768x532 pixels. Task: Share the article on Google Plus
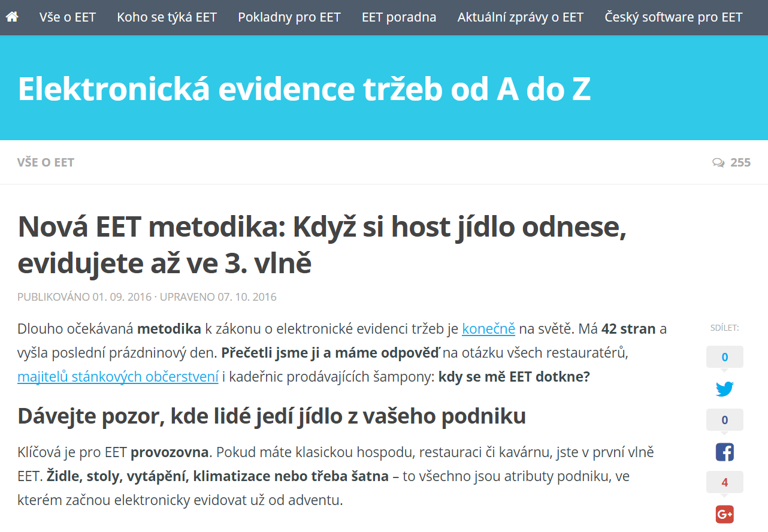[725, 514]
